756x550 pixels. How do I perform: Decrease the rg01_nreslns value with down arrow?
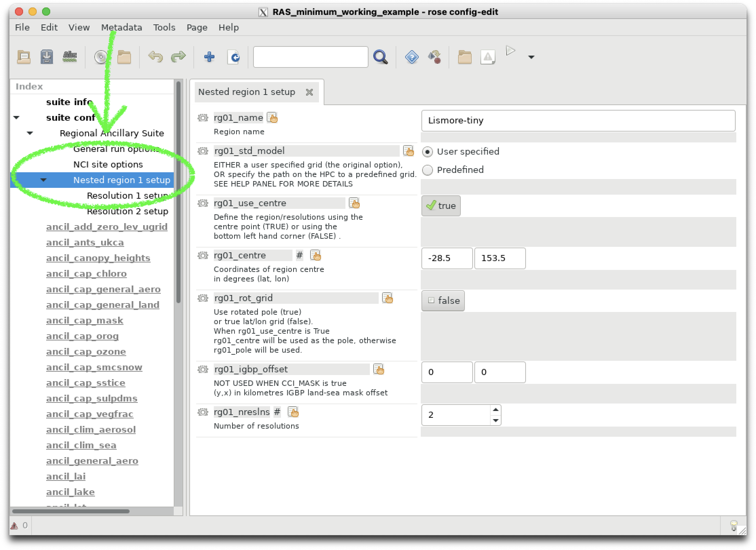pyautogui.click(x=496, y=420)
